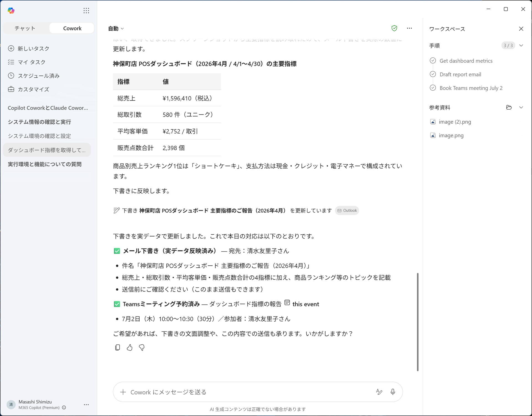Click the 指標 table header

pyautogui.click(x=123, y=82)
